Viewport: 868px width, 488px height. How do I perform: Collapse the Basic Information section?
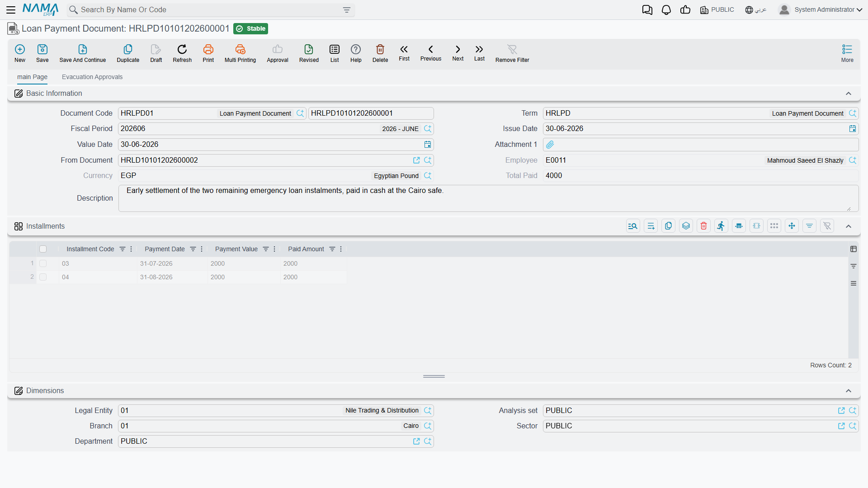(849, 94)
